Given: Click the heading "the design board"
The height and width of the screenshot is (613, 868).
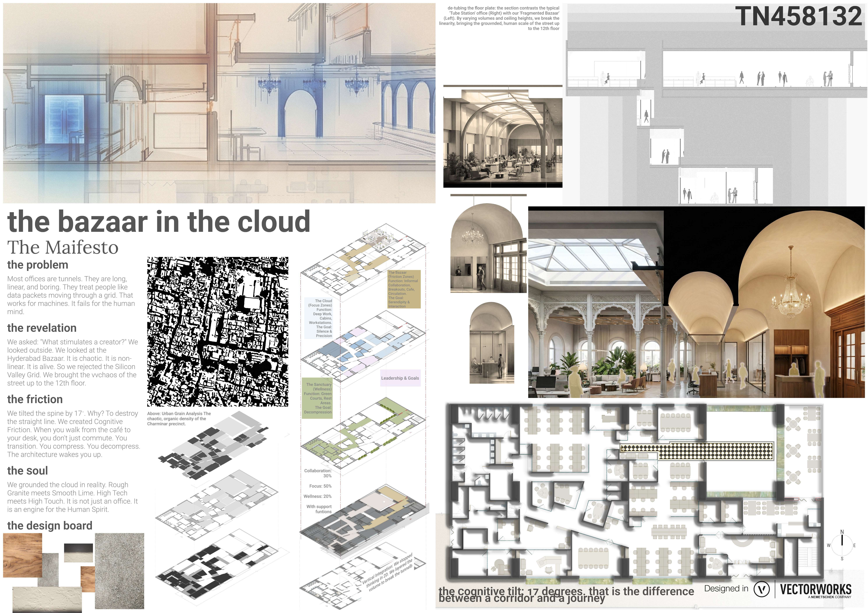Looking at the screenshot, I should tap(50, 526).
